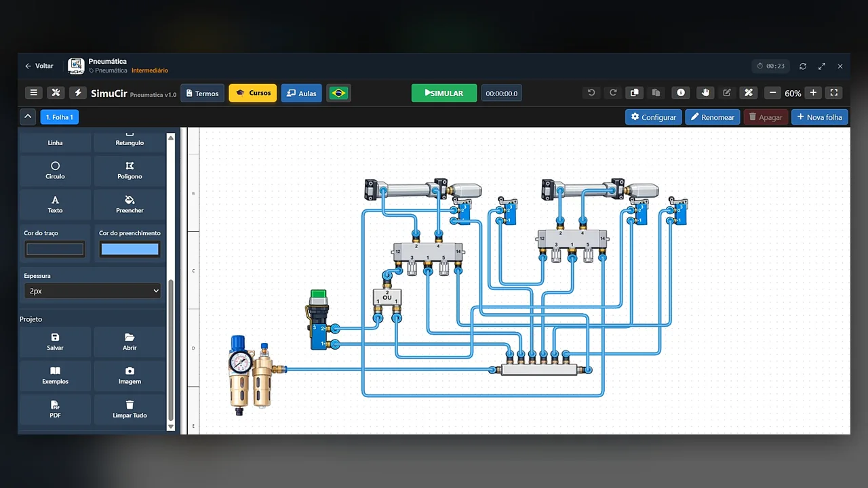
Task: Click the crossed tools icon beside the hamburger menu
Action: pyautogui.click(x=56, y=93)
